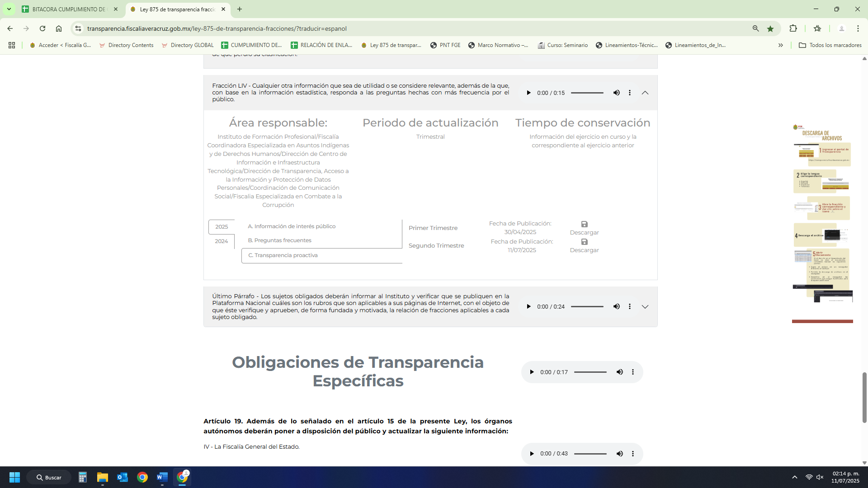Download the Segundo Trimestre file
The image size is (868, 488).
[x=584, y=245]
